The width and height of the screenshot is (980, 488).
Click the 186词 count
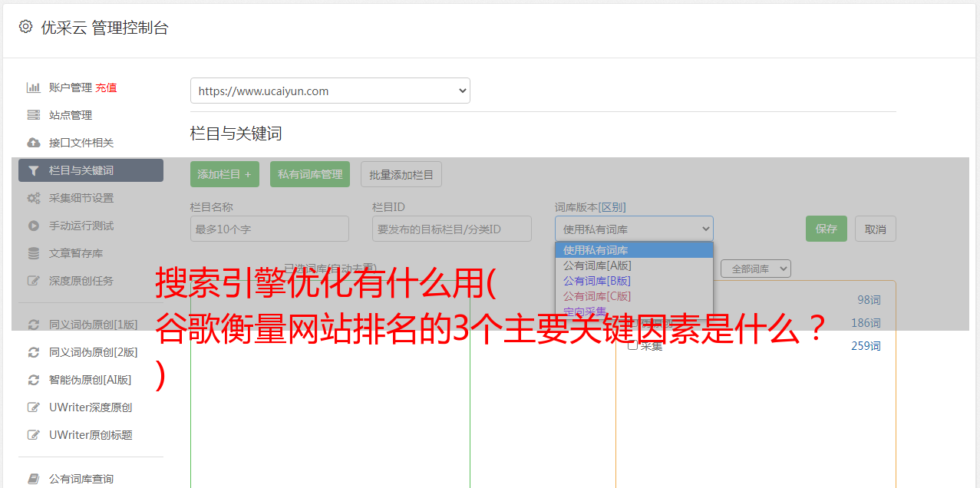pos(866,323)
